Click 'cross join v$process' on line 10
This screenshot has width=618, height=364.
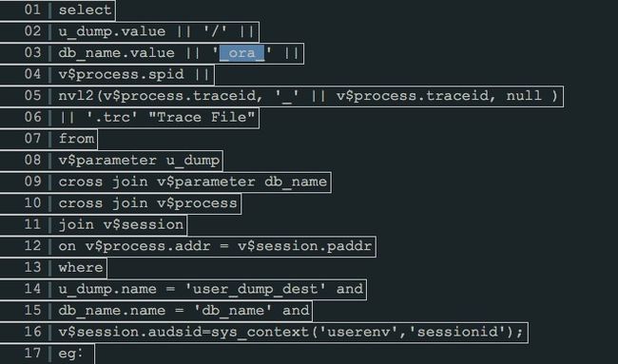pyautogui.click(x=147, y=203)
